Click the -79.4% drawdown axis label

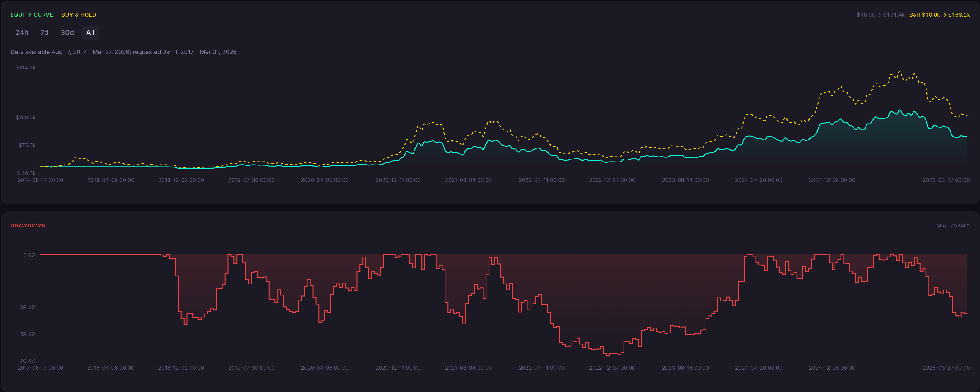[27, 361]
